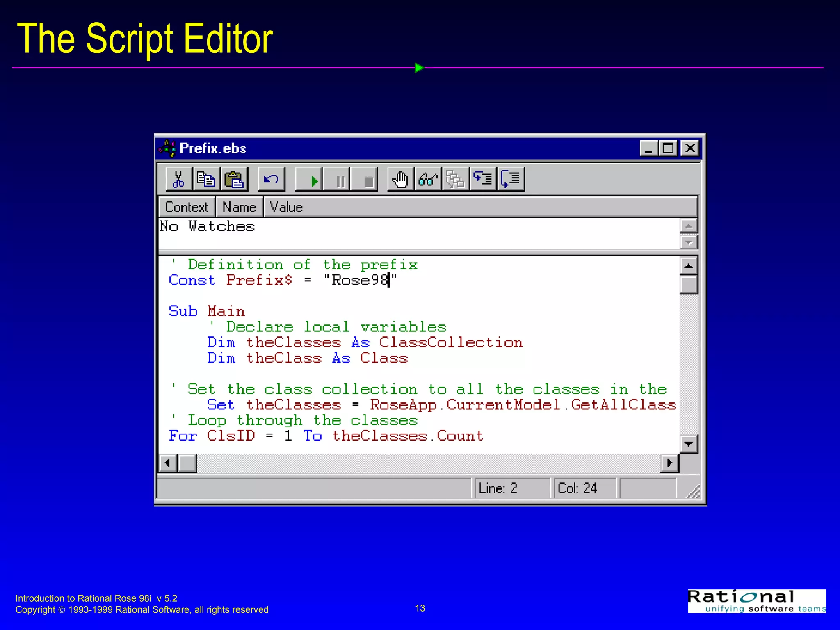Viewport: 840px width, 630px height.
Task: Click the "Definition of the prefix" comment line
Action: 294,265
